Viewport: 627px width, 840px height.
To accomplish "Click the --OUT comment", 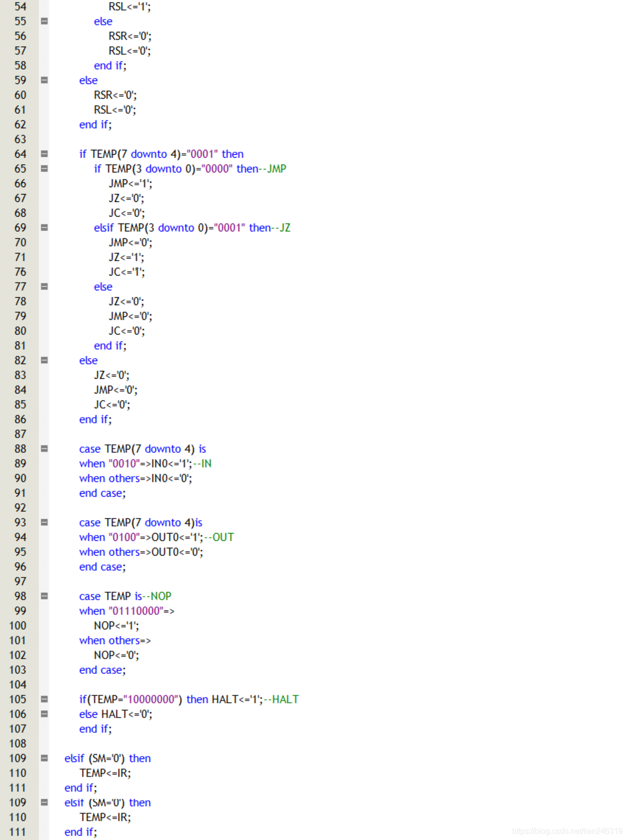I will [x=219, y=537].
